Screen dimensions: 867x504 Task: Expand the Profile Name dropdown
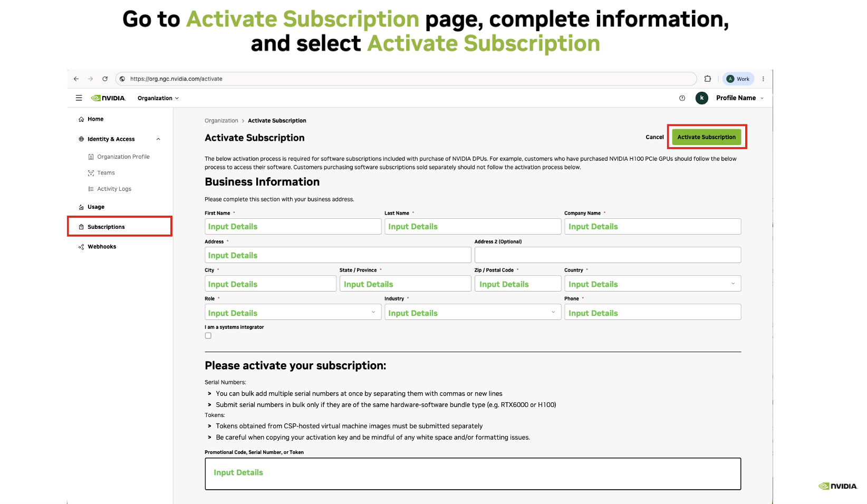click(740, 98)
